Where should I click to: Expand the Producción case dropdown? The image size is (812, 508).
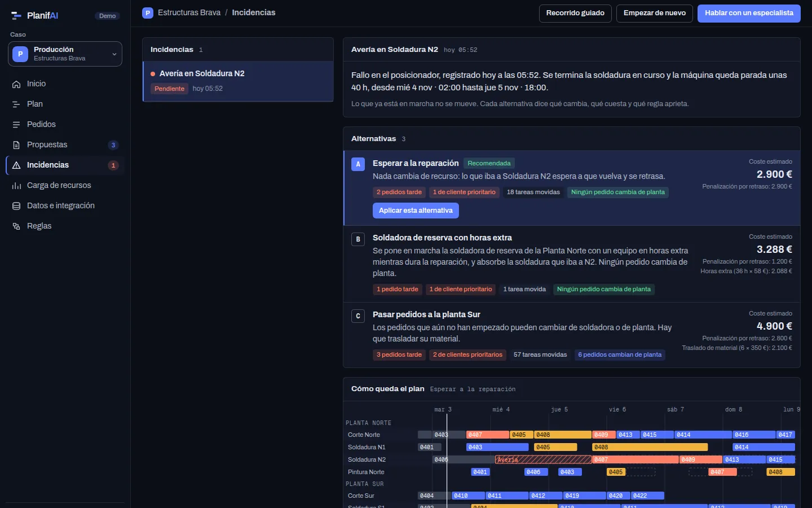(x=65, y=54)
